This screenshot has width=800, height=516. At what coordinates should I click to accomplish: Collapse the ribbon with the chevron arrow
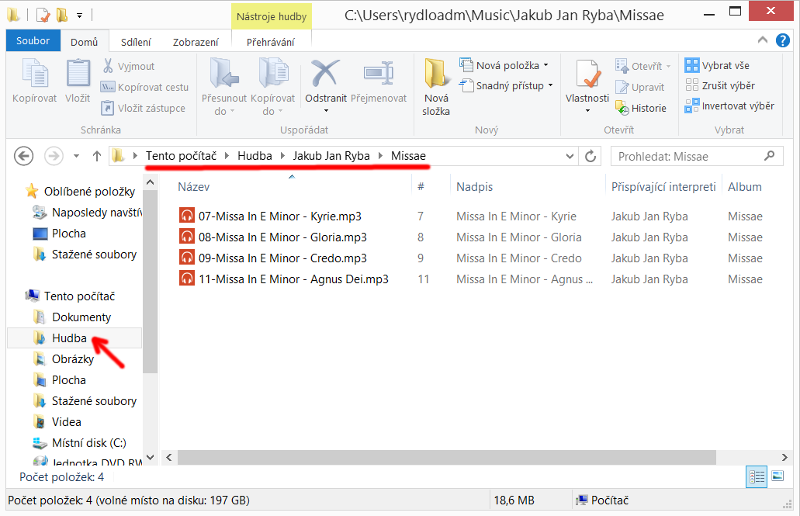click(x=762, y=42)
